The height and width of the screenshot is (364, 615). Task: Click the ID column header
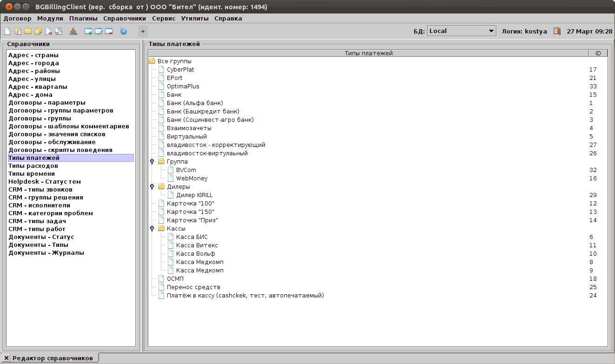(598, 53)
